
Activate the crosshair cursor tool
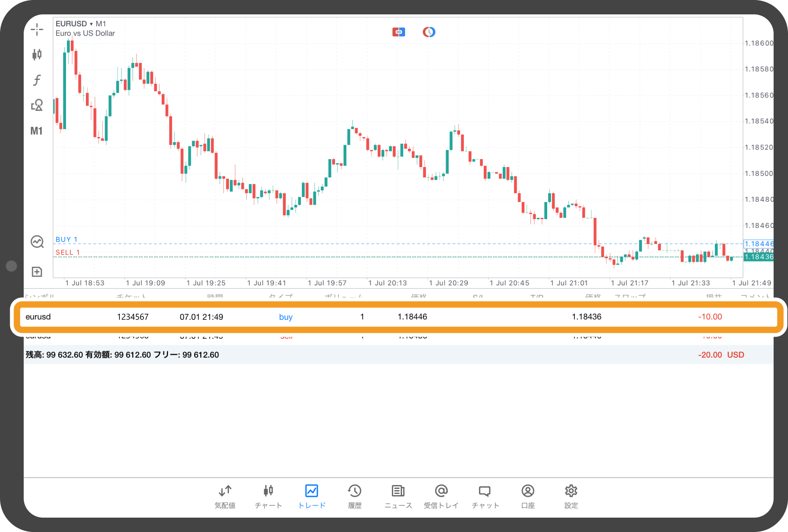(x=37, y=30)
